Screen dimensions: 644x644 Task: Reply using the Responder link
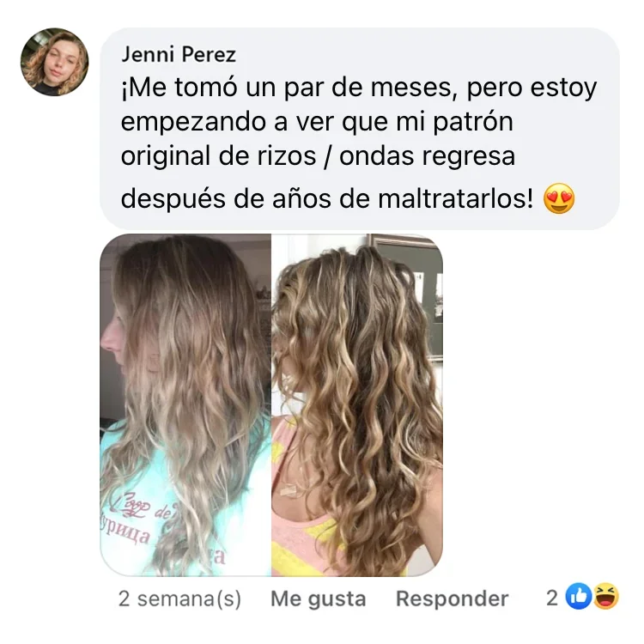452,598
